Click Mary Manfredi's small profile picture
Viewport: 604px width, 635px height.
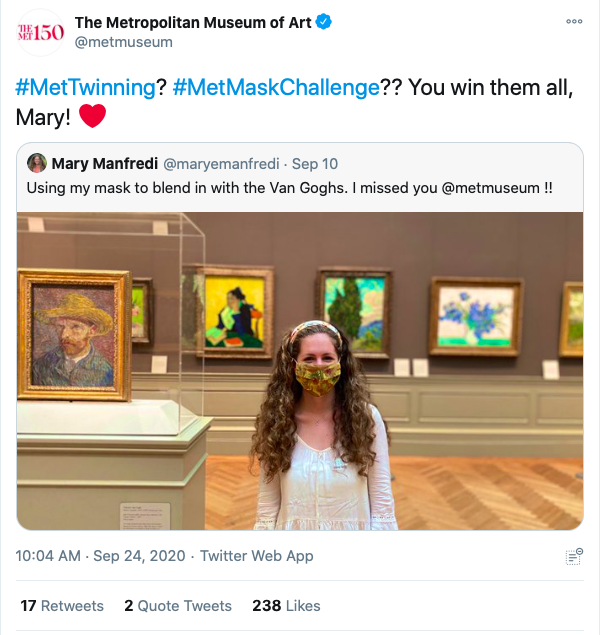(37, 163)
